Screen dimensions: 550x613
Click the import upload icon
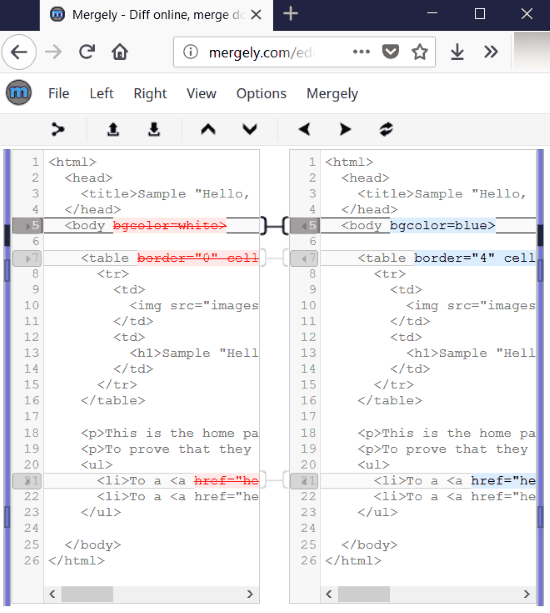[113, 129]
